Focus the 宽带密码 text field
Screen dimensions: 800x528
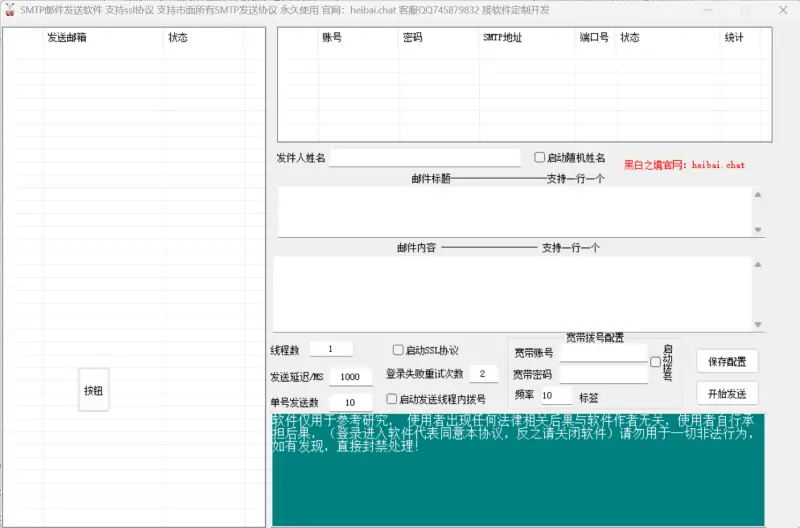(x=603, y=375)
